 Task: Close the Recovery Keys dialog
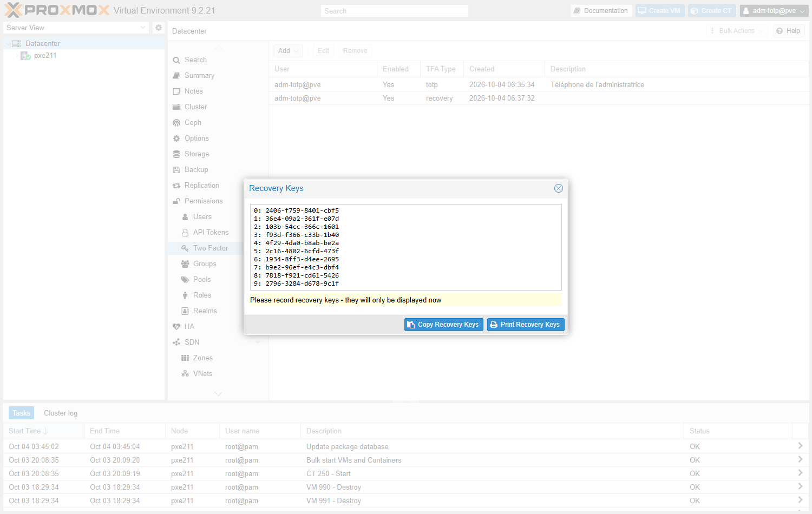coord(559,188)
